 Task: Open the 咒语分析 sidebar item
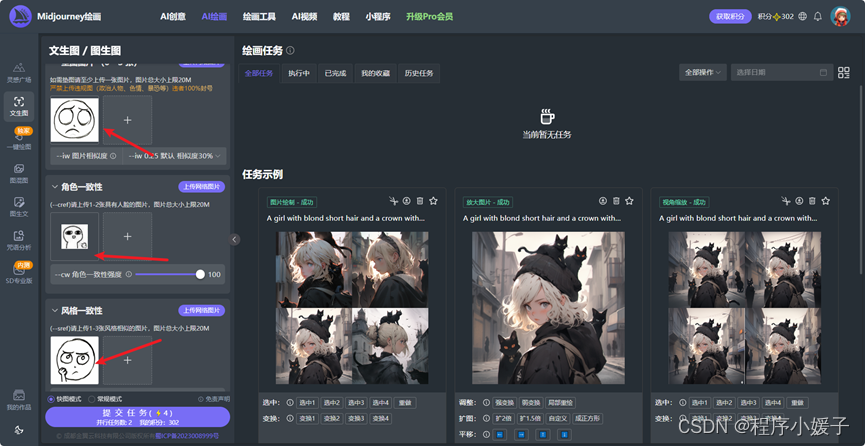(x=19, y=240)
